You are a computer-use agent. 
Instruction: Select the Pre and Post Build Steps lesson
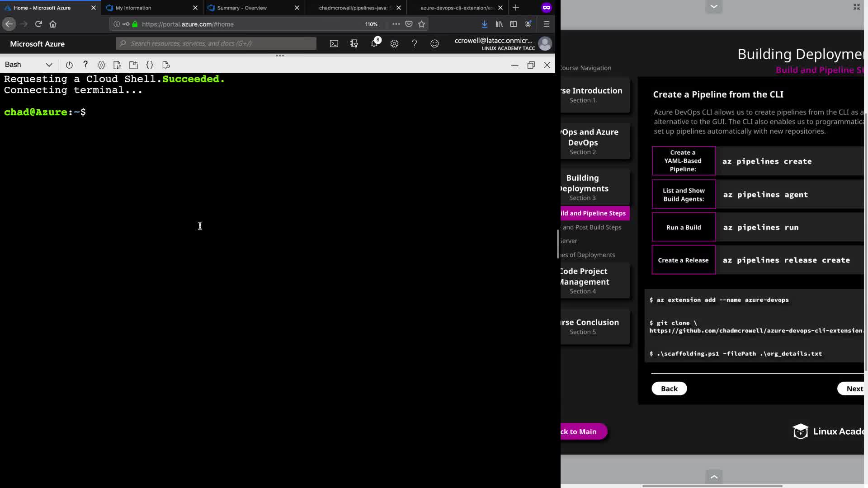(x=592, y=227)
